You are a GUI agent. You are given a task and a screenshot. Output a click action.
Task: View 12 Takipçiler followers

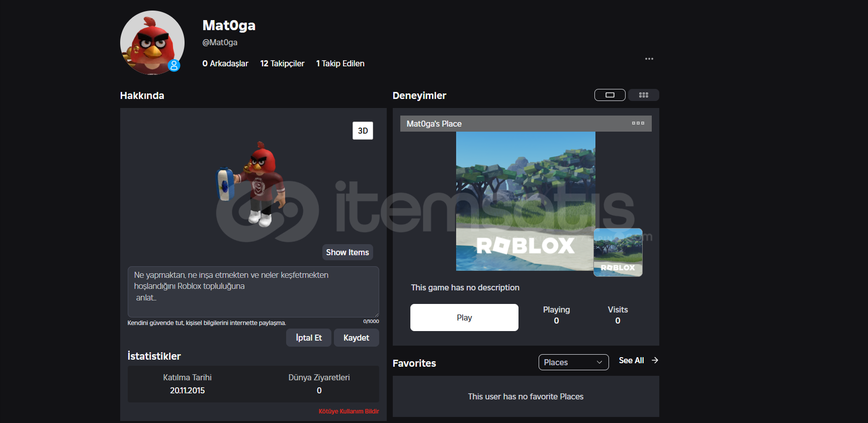282,63
